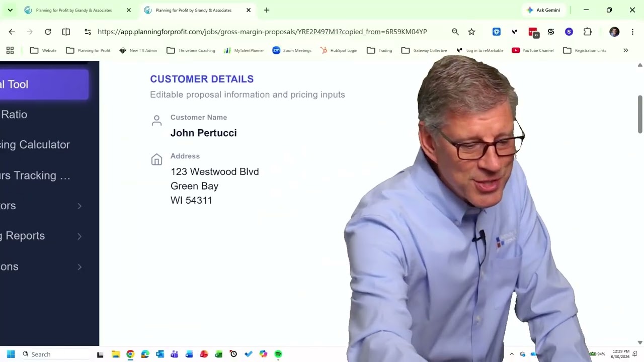The width and height of the screenshot is (644, 362).
Task: Open File Explorer from the taskbar
Action: (116, 354)
